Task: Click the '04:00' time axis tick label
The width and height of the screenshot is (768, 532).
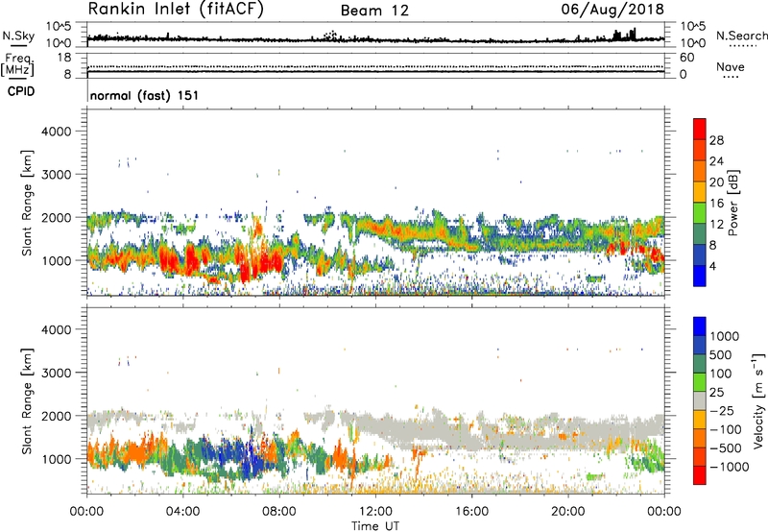Action: click(182, 512)
